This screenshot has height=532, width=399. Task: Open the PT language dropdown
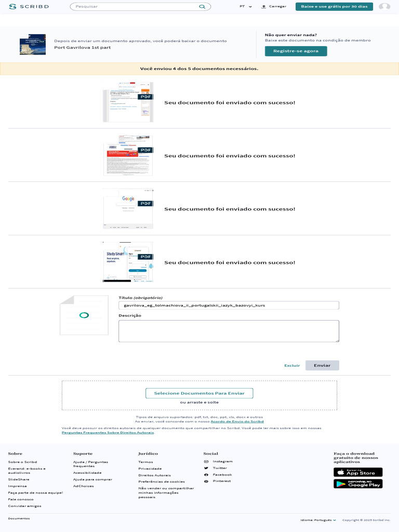point(246,6)
